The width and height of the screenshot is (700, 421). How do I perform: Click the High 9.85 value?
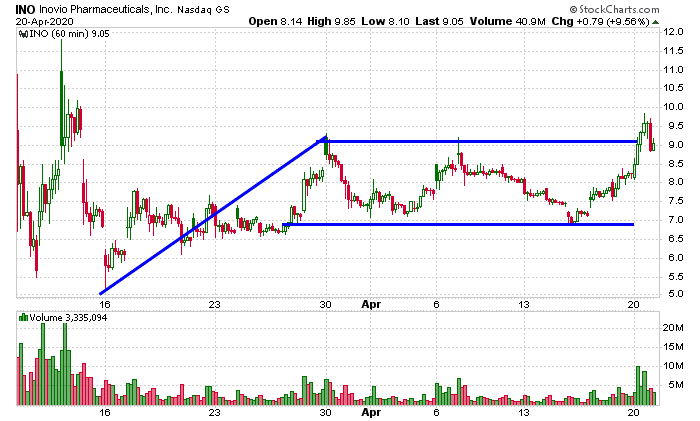tap(331, 21)
